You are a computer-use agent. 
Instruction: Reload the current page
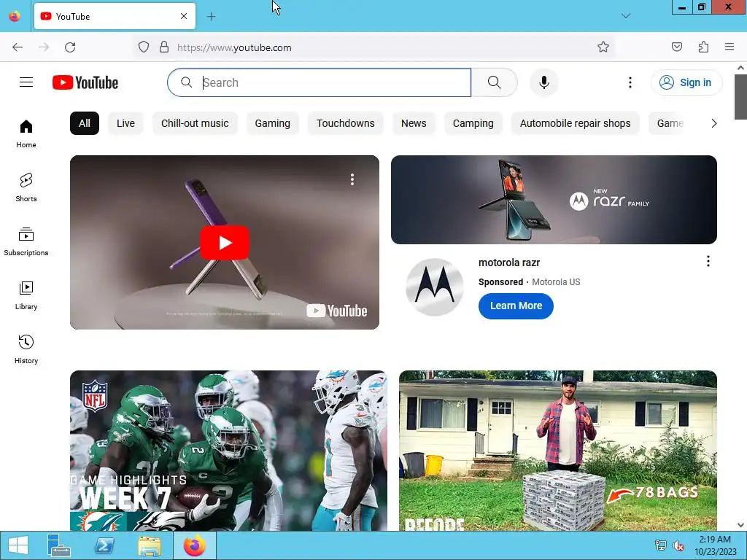point(70,47)
